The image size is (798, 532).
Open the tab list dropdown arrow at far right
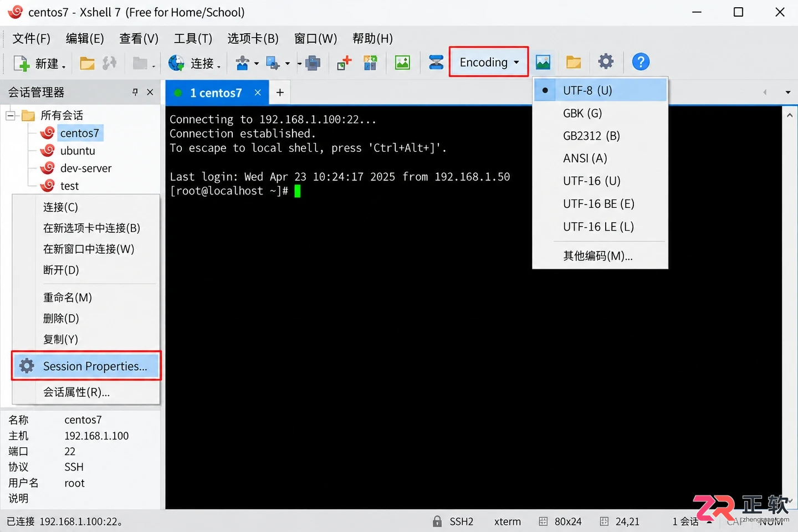coord(788,93)
